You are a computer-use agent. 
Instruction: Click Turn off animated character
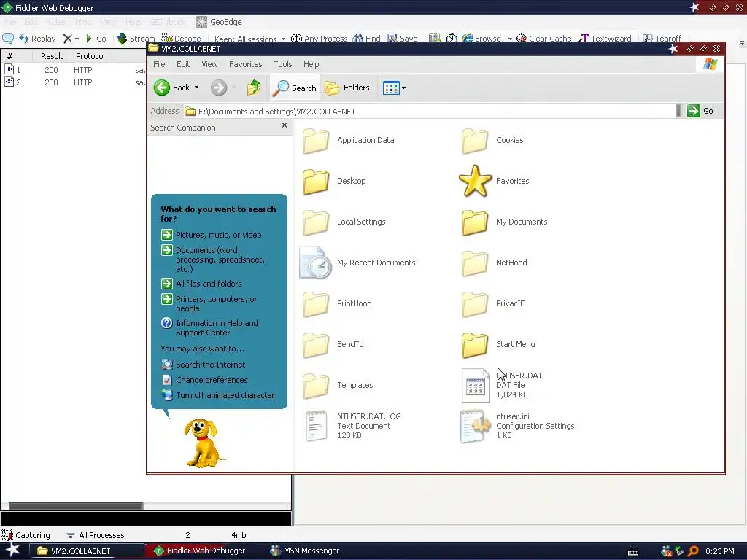pyautogui.click(x=218, y=395)
